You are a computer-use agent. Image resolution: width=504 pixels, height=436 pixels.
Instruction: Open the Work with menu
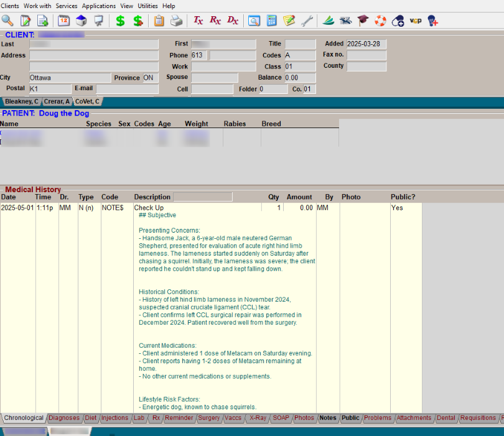tap(37, 6)
